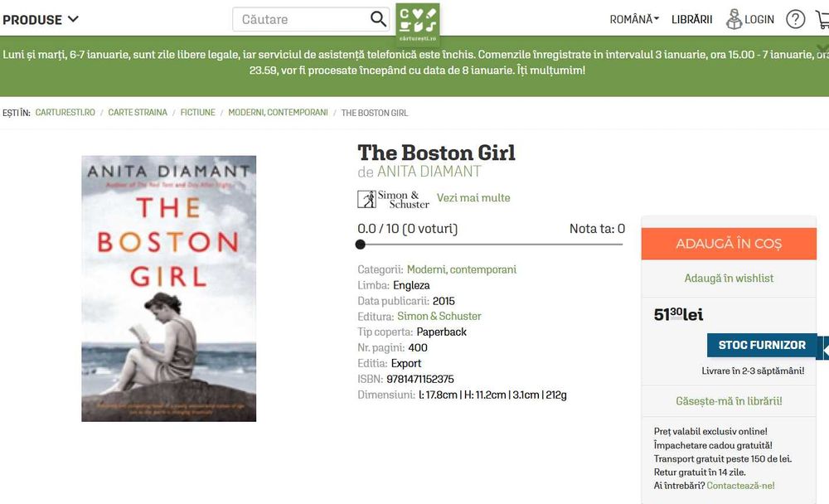Click the 0.0 / 10 (0 voturi) text
Screen dimensions: 829x504
click(408, 229)
